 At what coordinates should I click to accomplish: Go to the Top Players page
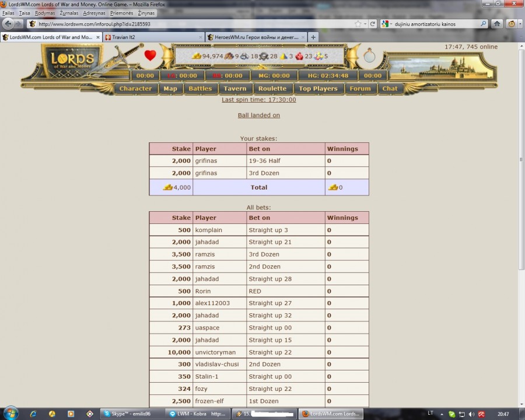tap(318, 89)
